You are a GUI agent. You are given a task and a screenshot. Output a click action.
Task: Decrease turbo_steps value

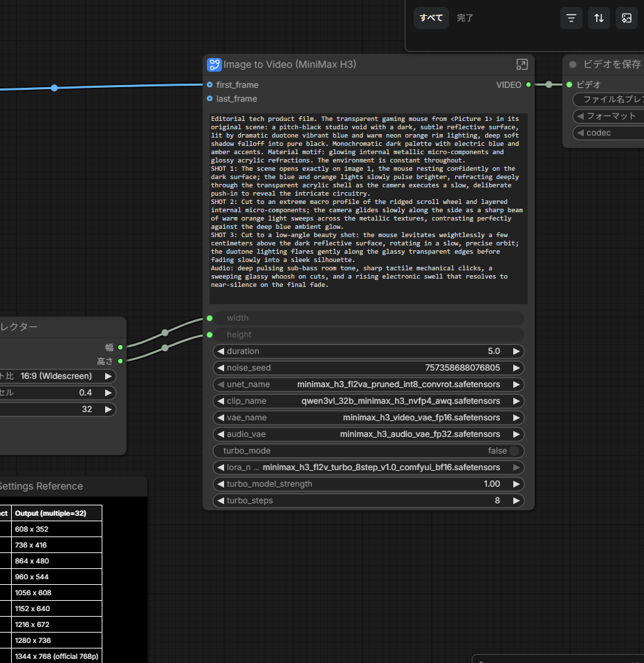(221, 501)
